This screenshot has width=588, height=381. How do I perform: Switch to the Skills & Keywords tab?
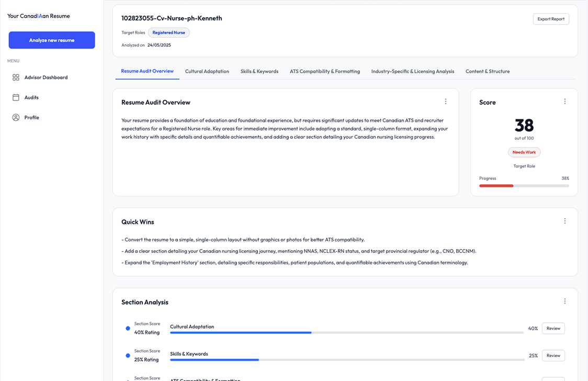coord(259,71)
